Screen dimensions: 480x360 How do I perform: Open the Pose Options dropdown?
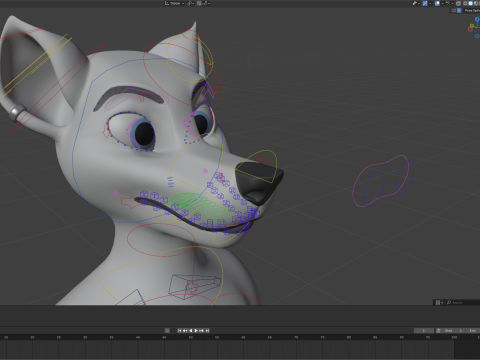coord(472,10)
